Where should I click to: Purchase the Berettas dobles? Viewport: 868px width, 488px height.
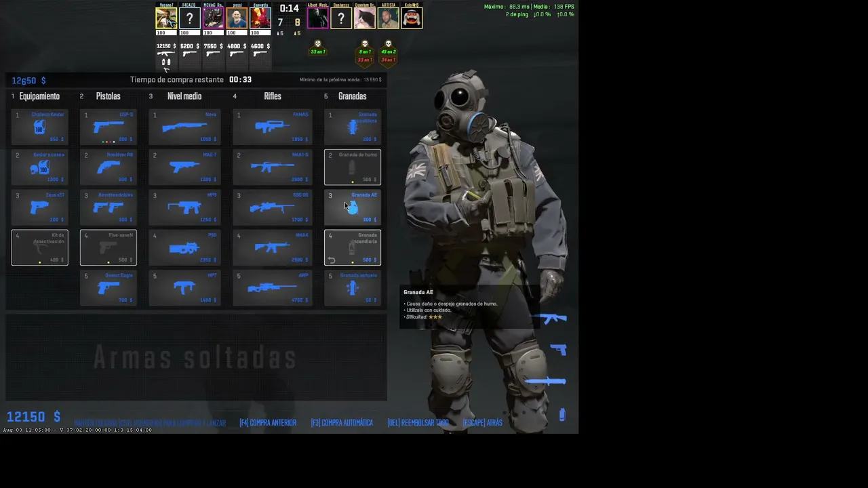(x=108, y=207)
